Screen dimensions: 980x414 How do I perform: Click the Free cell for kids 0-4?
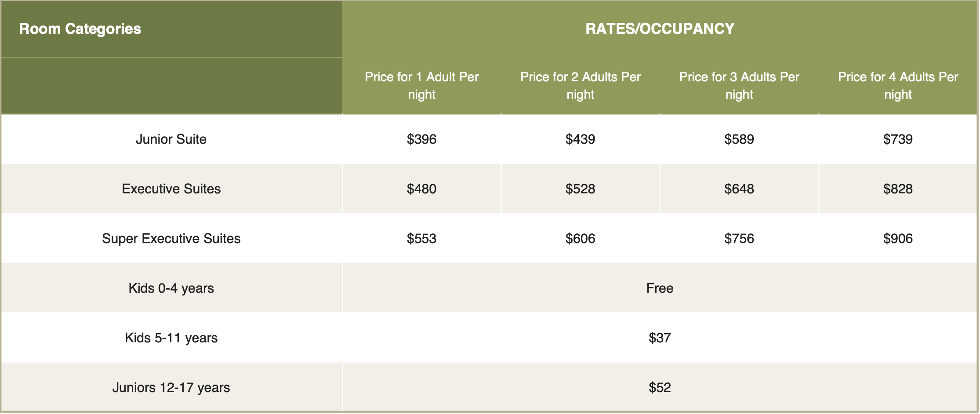[660, 288]
